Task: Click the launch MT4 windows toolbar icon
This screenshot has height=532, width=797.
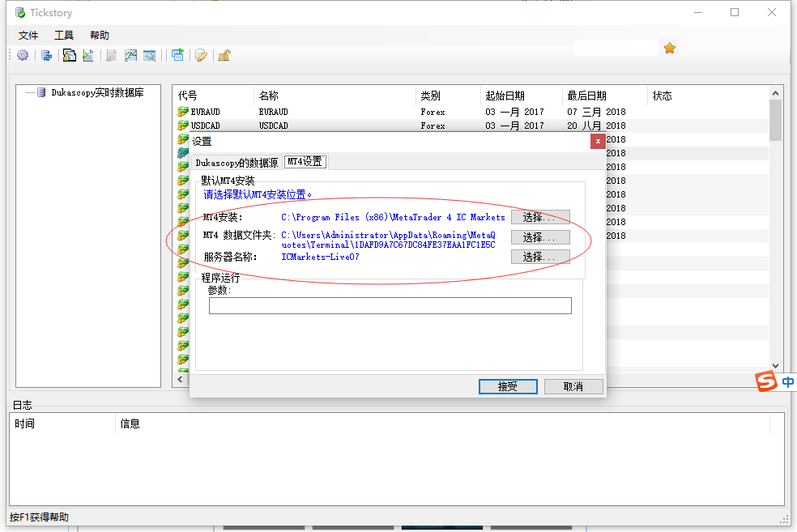Action: pyautogui.click(x=177, y=55)
